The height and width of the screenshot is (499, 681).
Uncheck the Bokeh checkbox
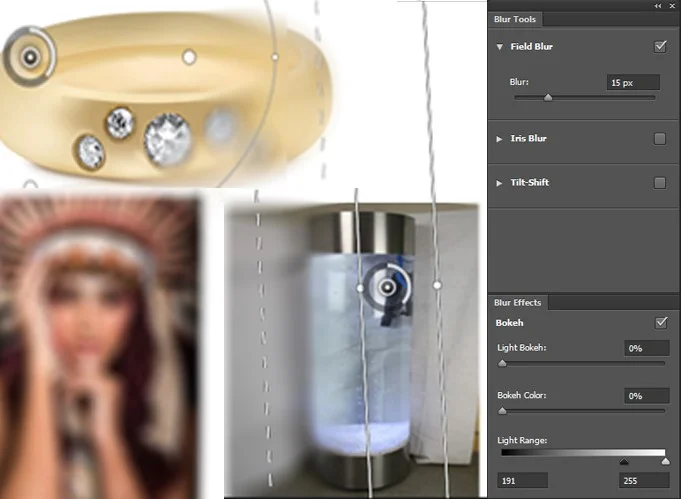point(661,323)
